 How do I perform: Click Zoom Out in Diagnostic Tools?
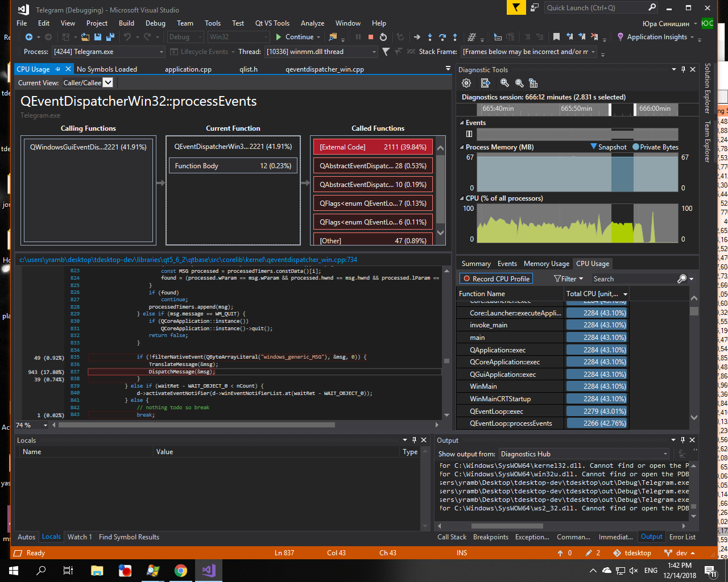click(519, 83)
